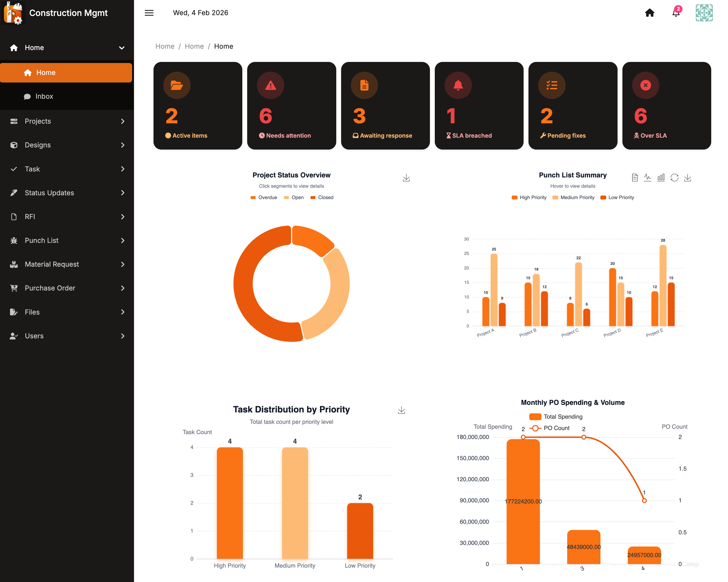Open the notifications bell

(676, 13)
